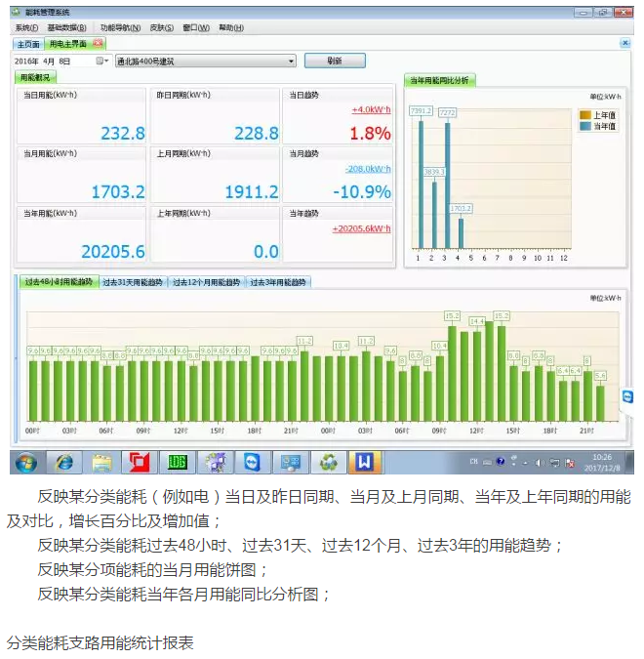This screenshot has width=644, height=659.
Task: Launch Internet Explorer from the taskbar
Action: (x=64, y=463)
